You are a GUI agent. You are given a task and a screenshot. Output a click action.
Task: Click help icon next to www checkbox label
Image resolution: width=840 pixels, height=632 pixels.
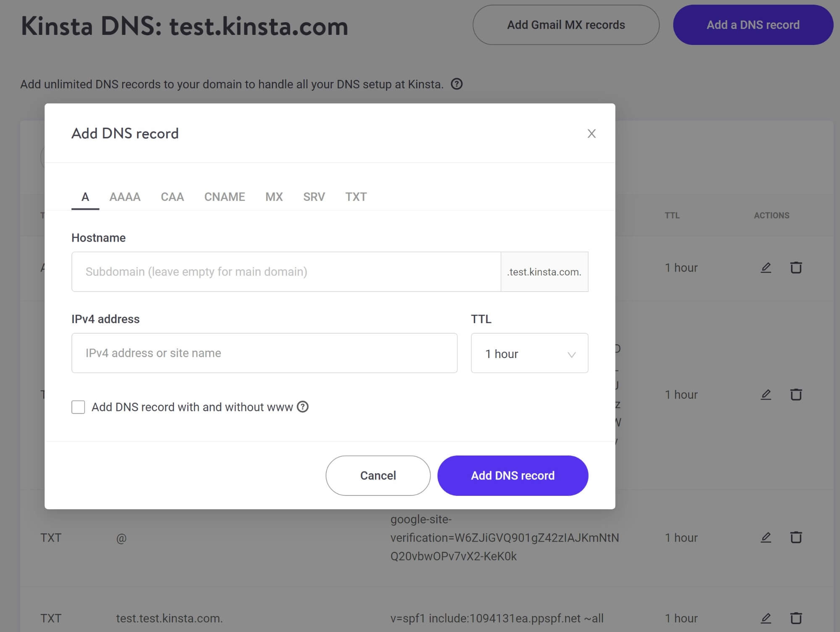click(x=302, y=407)
